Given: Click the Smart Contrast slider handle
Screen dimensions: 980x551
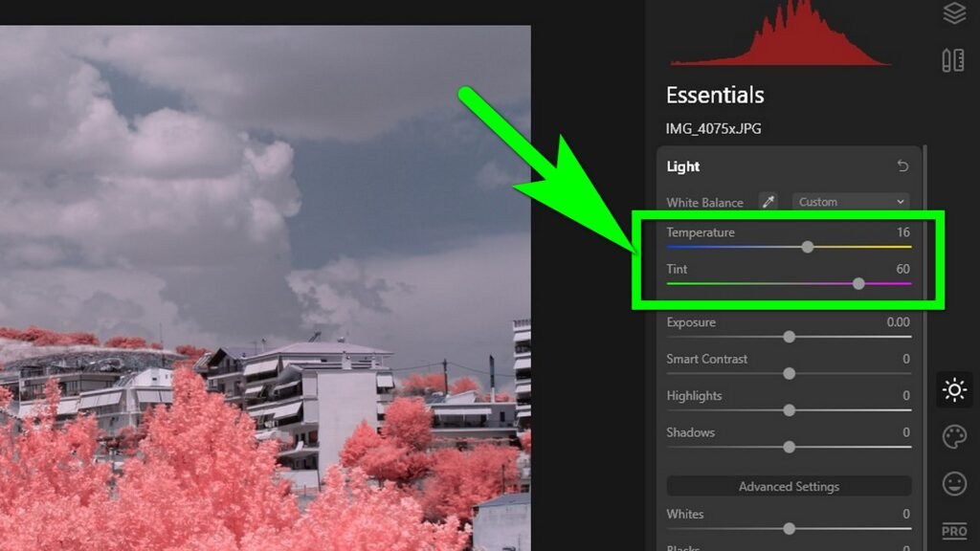Looking at the screenshot, I should [x=790, y=374].
